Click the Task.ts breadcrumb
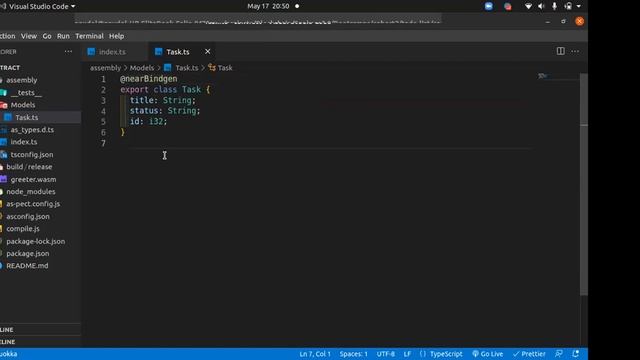 [x=187, y=68]
